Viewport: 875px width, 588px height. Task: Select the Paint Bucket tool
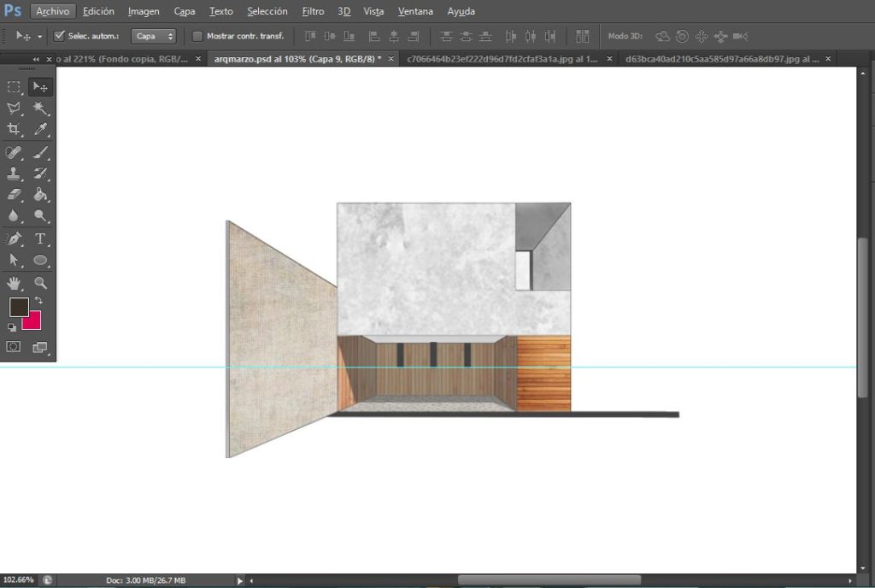coord(40,195)
